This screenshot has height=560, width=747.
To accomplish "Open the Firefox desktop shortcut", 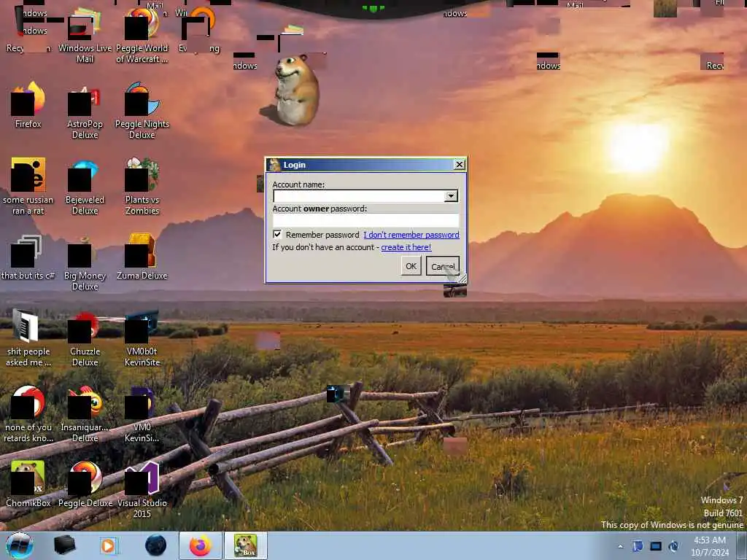I will (28, 105).
